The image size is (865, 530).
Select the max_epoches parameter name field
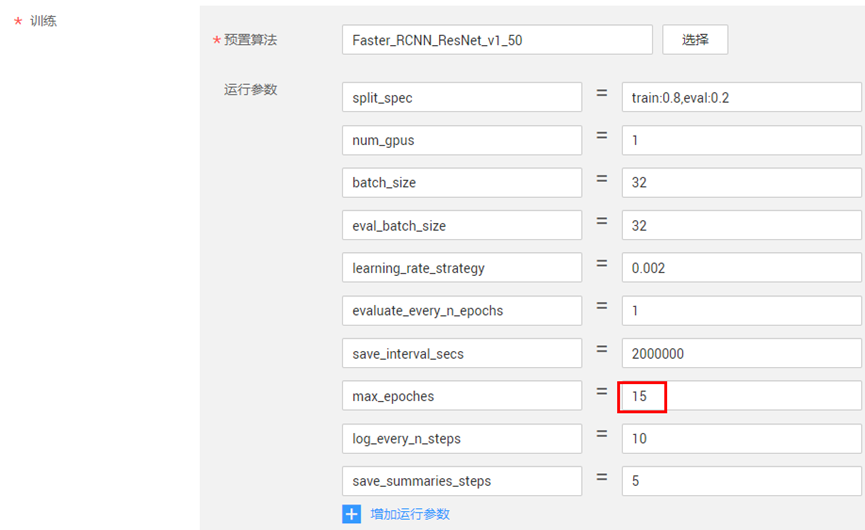pos(461,396)
